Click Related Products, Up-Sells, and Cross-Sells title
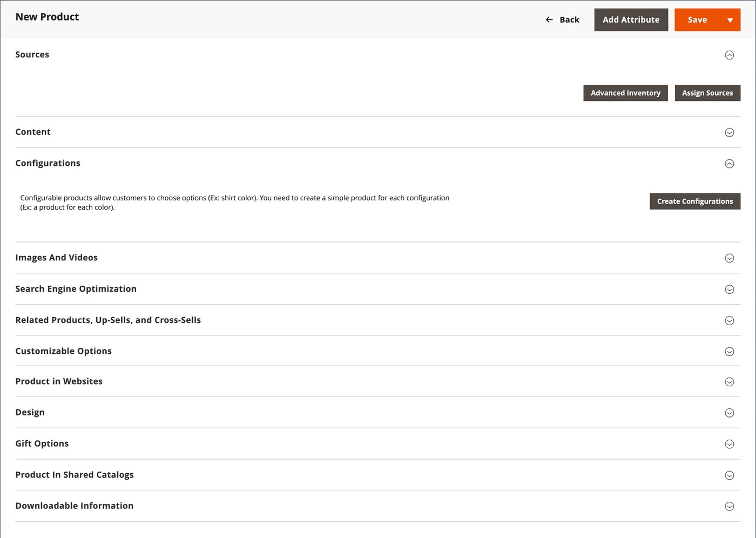The width and height of the screenshot is (756, 538). [108, 320]
